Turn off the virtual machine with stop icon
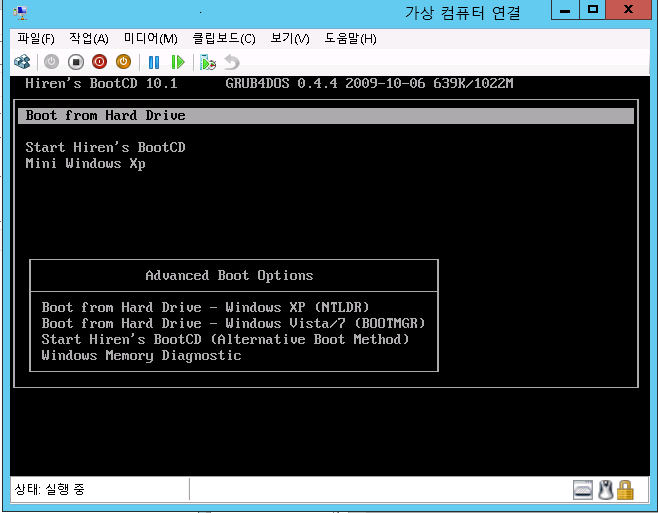 pyautogui.click(x=76, y=62)
